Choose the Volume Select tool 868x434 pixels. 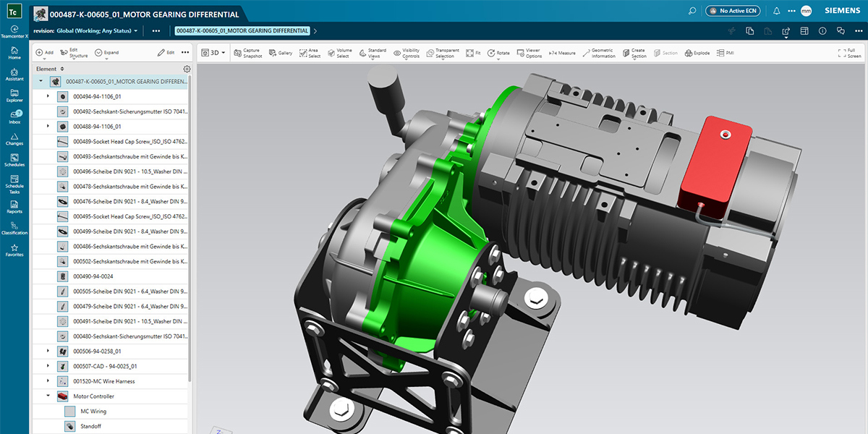coord(337,52)
